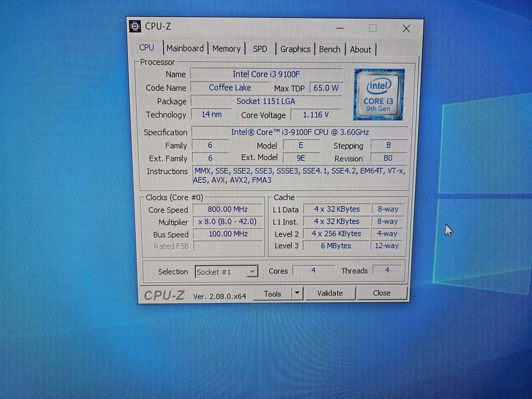This screenshot has width=532, height=399.
Task: Click the Level 2 value '4 x 256 KBytes'
Action: [x=336, y=234]
